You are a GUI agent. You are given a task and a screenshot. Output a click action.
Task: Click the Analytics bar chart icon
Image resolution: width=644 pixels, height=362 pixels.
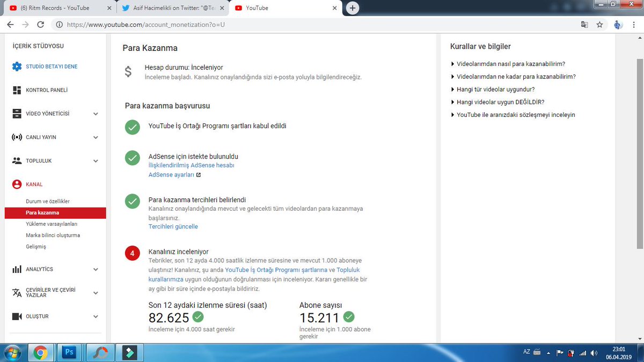click(x=17, y=269)
